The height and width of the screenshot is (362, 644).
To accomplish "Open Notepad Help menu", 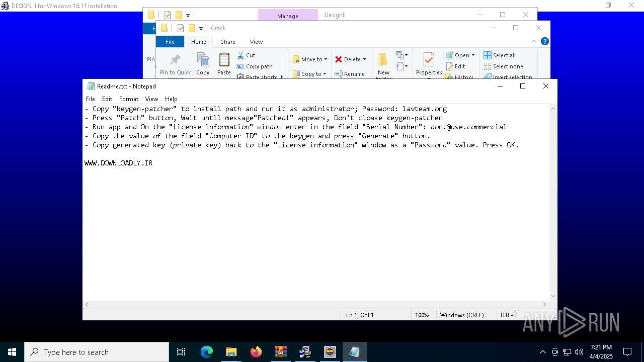I will [x=171, y=99].
